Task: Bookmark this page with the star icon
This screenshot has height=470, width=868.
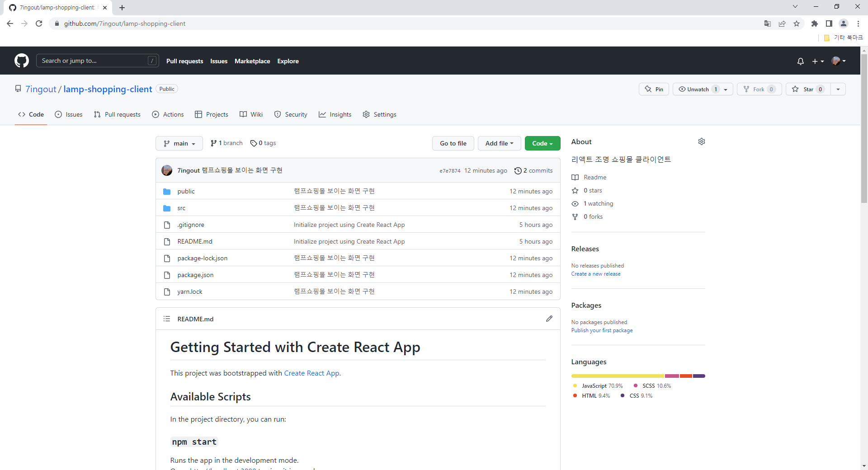Action: click(x=797, y=23)
